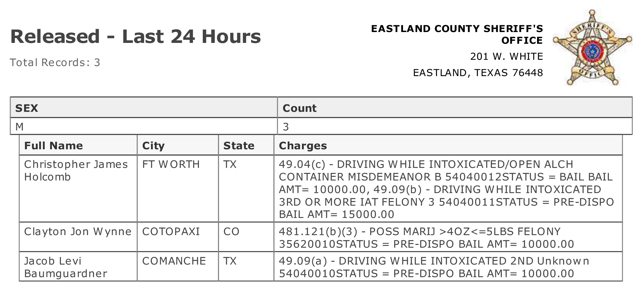Click the SEX column header
Viewport: 644px width, 296px height.
click(144, 108)
